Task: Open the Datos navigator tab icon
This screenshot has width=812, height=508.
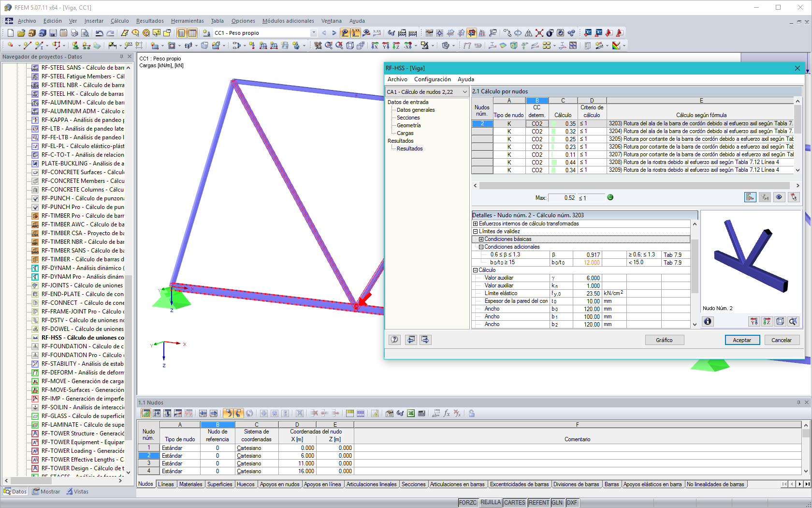Action: click(x=15, y=492)
